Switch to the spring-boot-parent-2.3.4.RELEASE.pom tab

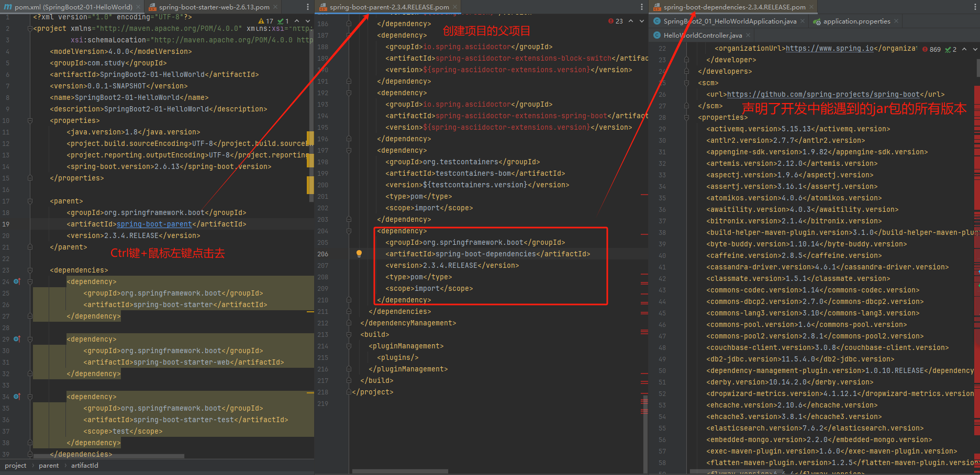coord(389,7)
